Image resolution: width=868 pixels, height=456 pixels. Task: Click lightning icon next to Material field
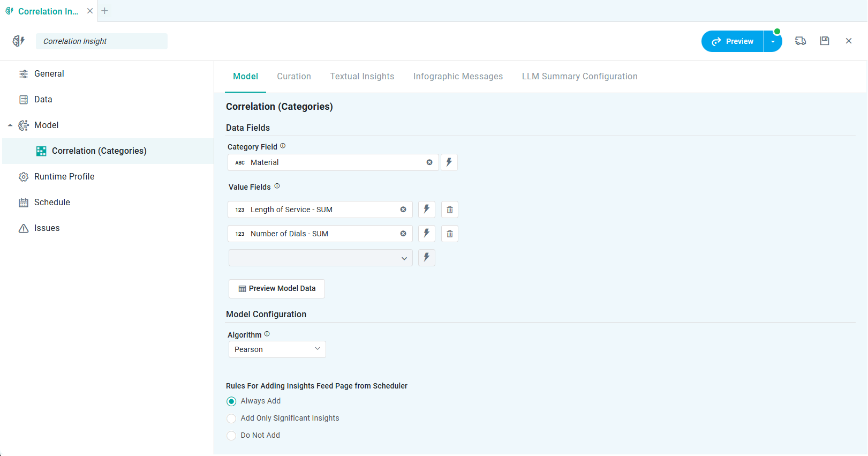[449, 162]
